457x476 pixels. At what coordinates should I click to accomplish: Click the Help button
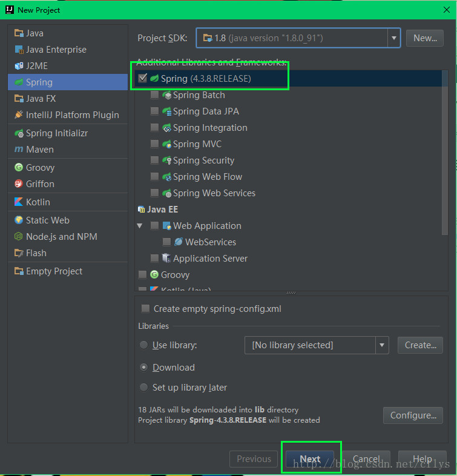[422, 458]
